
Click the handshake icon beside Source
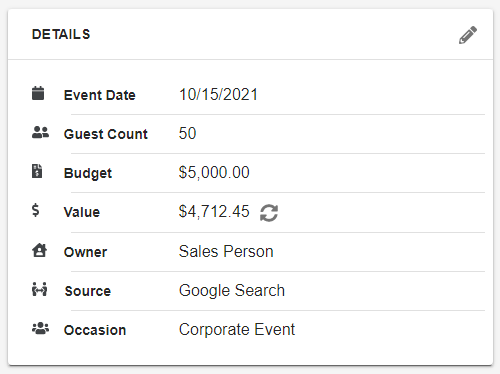[39, 289]
